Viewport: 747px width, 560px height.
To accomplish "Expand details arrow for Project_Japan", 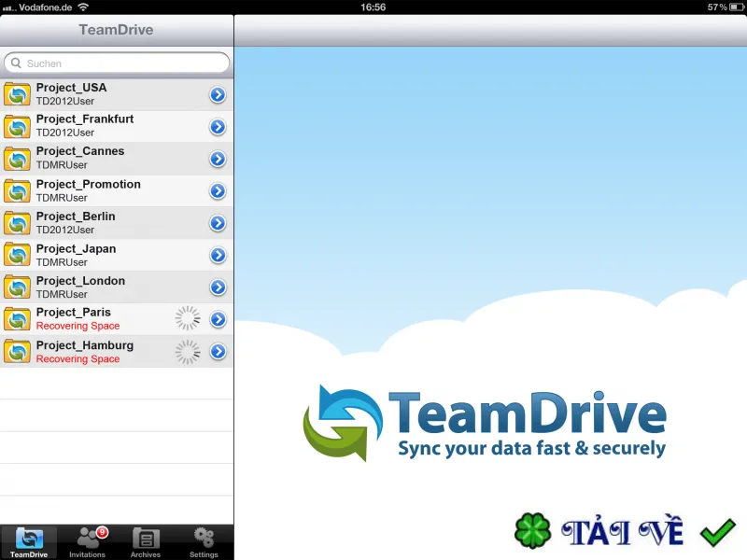I will coord(218,255).
